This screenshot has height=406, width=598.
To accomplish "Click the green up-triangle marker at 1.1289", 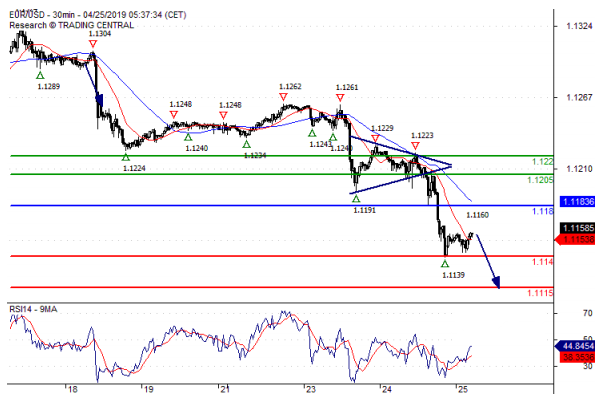I will coord(40,75).
